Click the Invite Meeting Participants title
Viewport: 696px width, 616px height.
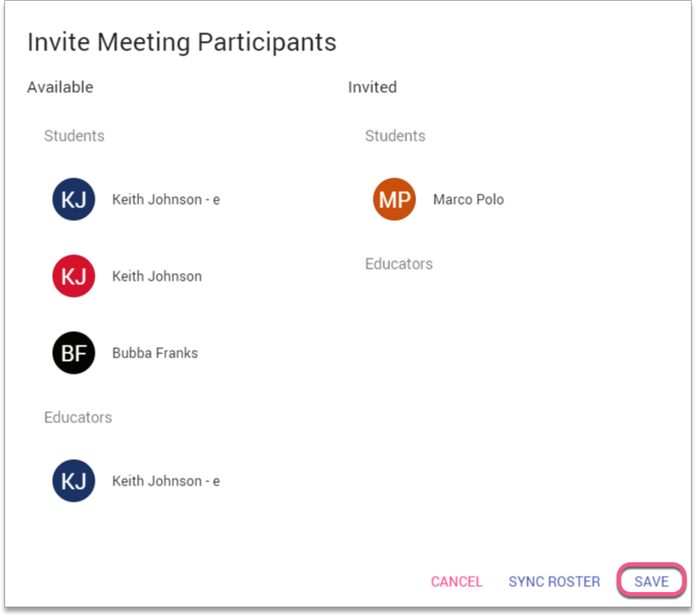182,43
